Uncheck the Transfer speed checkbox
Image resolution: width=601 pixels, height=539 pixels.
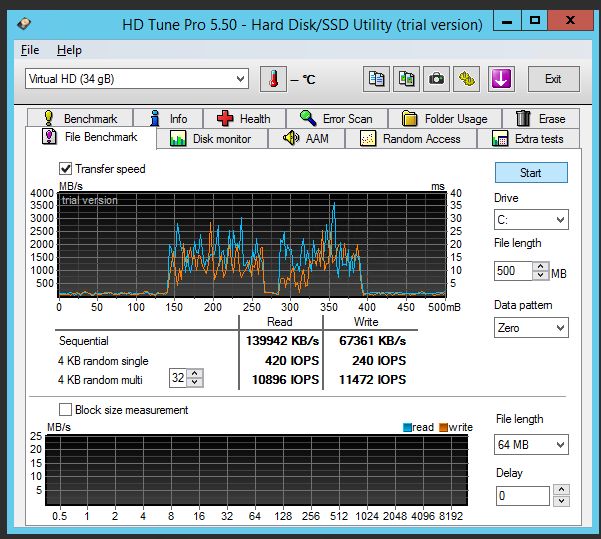point(66,169)
